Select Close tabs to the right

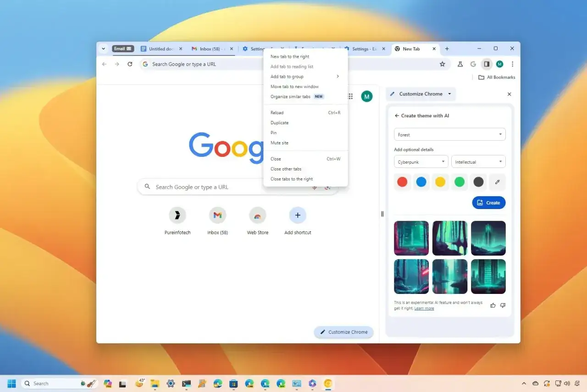(x=305, y=179)
